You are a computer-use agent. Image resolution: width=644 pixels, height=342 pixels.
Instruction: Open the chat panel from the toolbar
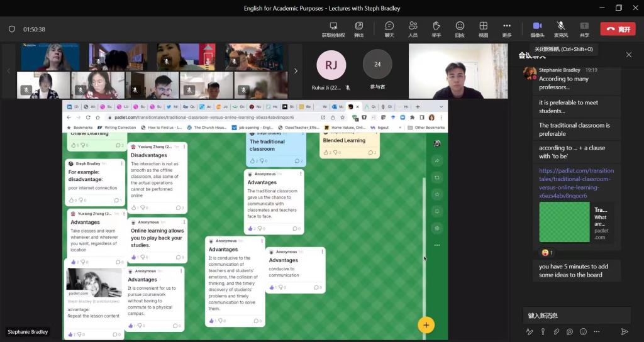pyautogui.click(x=389, y=28)
